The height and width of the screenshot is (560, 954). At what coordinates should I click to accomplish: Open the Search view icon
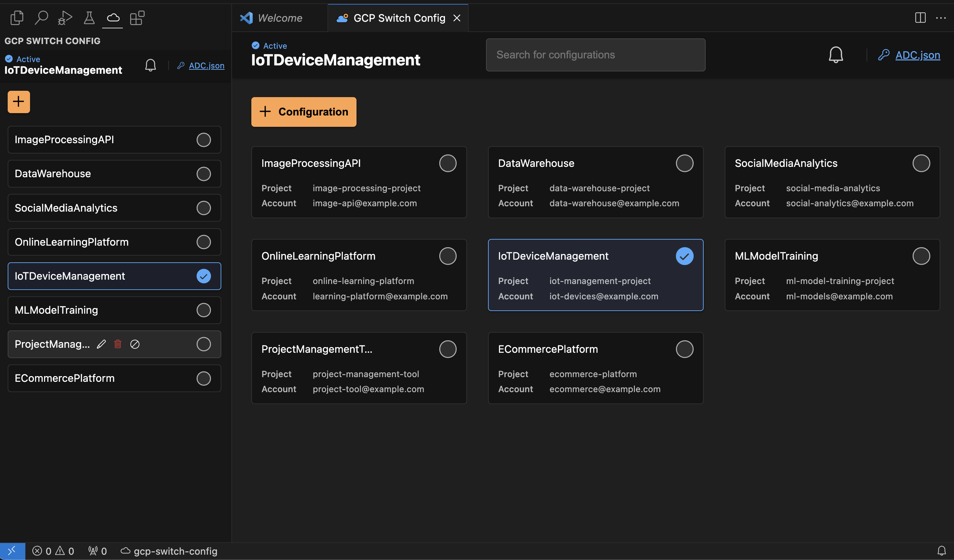(x=41, y=18)
